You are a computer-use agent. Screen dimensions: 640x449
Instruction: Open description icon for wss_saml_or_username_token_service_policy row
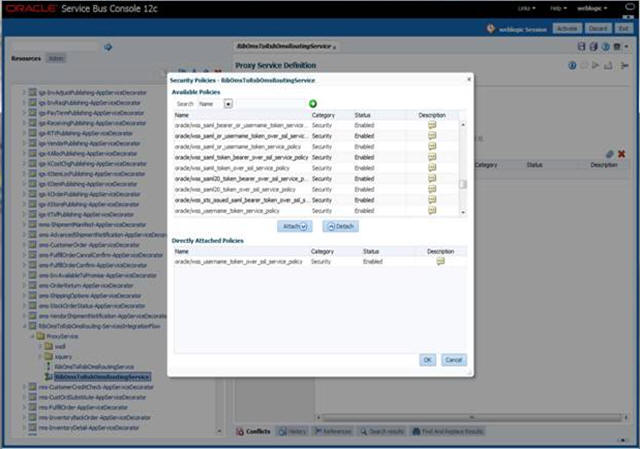(x=432, y=147)
